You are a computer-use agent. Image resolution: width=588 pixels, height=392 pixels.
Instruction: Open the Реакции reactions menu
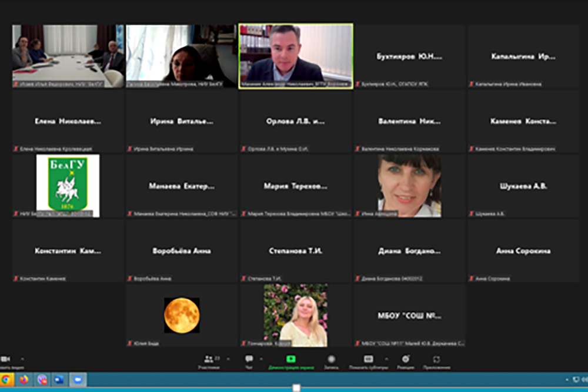pyautogui.click(x=405, y=360)
